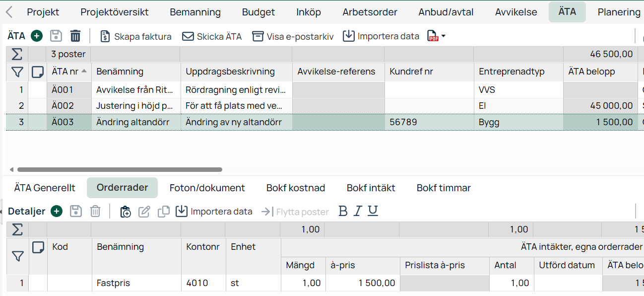Image resolution: width=644 pixels, height=296 pixels.
Task: Toggle underline formatting button
Action: (x=373, y=211)
